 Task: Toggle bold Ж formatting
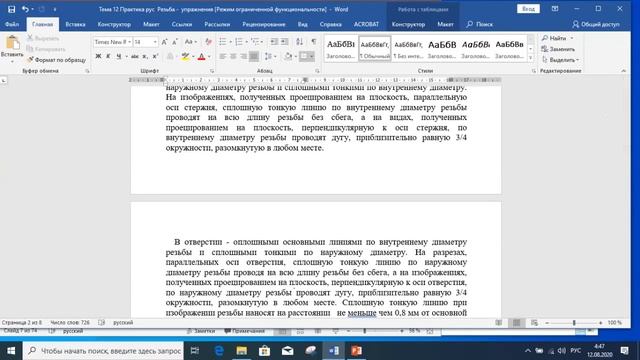[x=98, y=56]
